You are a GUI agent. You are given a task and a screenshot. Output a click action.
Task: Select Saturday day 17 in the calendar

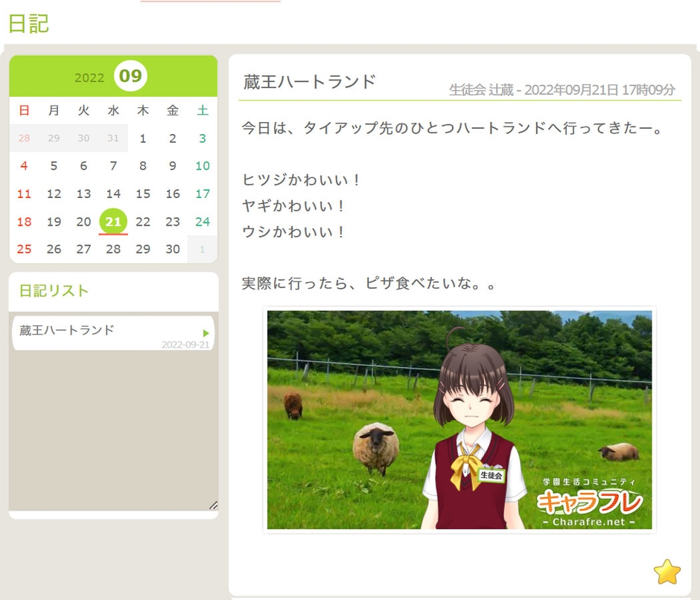point(203,194)
